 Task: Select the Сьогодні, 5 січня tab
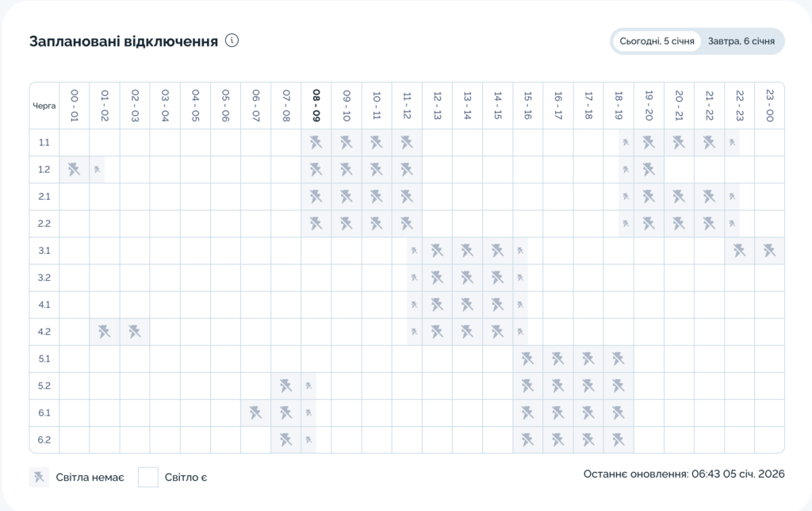point(657,41)
